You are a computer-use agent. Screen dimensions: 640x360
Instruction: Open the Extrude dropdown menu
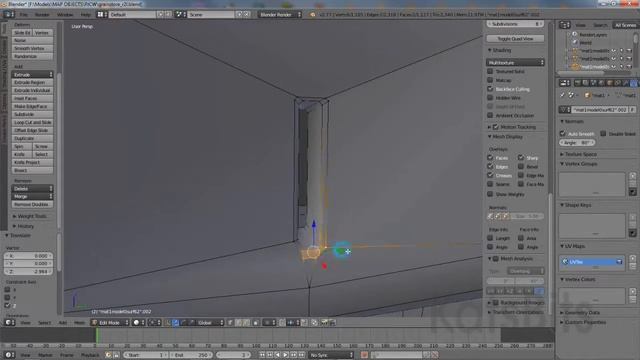coord(32,75)
